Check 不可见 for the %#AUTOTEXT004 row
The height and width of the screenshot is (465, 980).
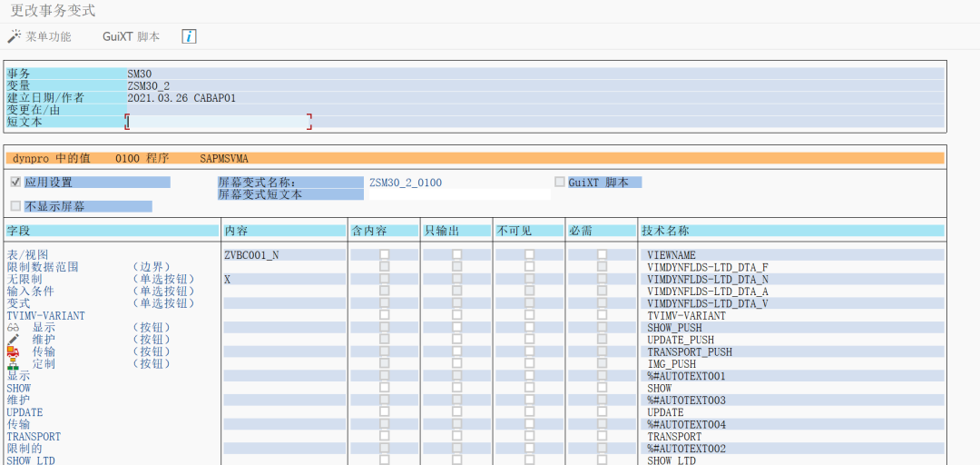pos(529,424)
